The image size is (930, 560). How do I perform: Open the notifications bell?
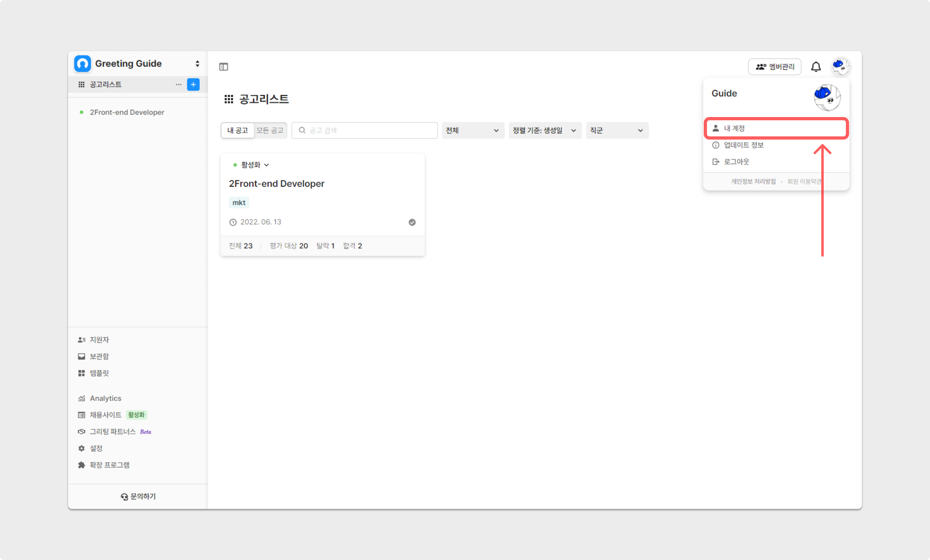pos(816,67)
